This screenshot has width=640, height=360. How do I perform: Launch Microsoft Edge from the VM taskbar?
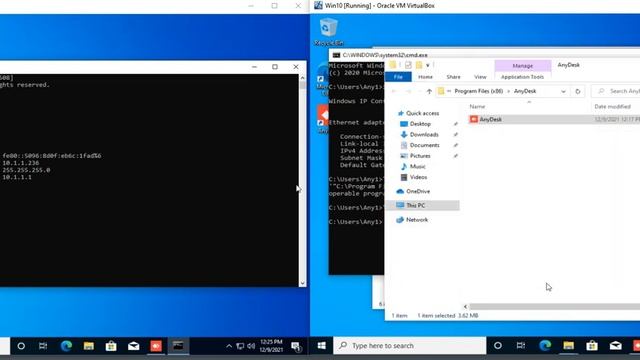point(545,346)
